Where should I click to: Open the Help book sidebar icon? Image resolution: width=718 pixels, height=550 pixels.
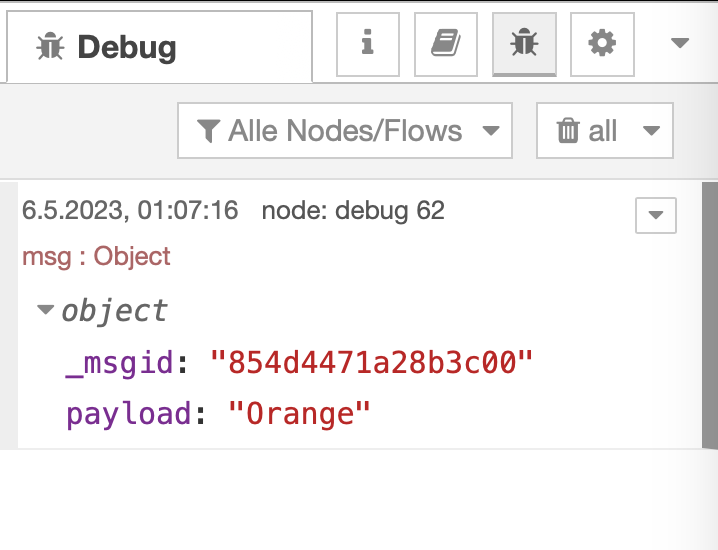pos(446,44)
